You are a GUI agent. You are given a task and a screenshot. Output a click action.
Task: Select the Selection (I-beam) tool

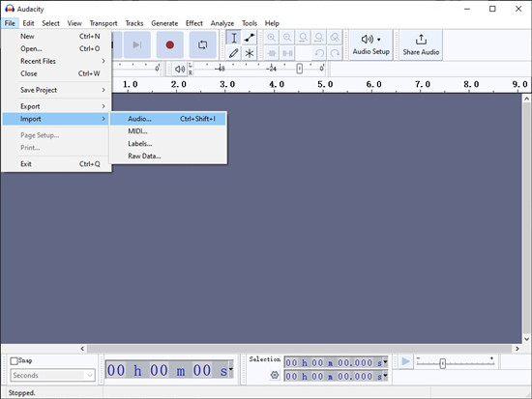[234, 38]
